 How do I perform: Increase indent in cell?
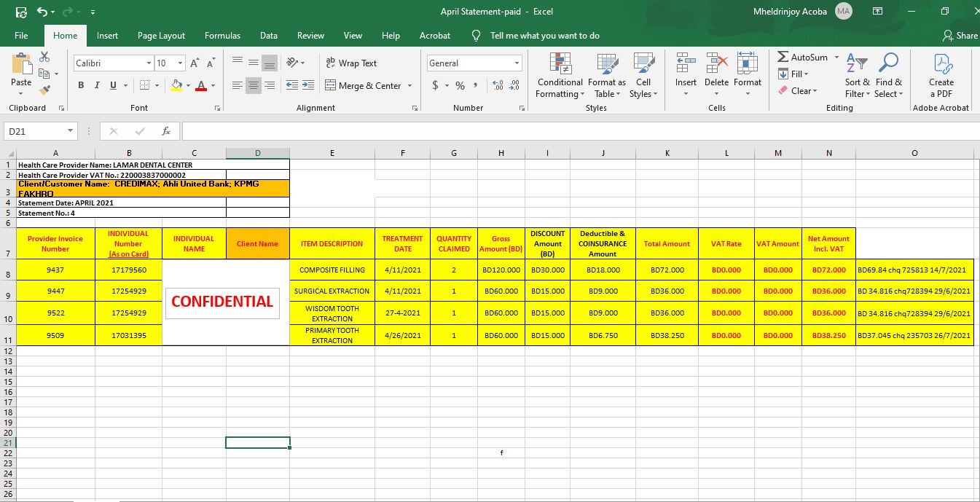click(x=308, y=85)
